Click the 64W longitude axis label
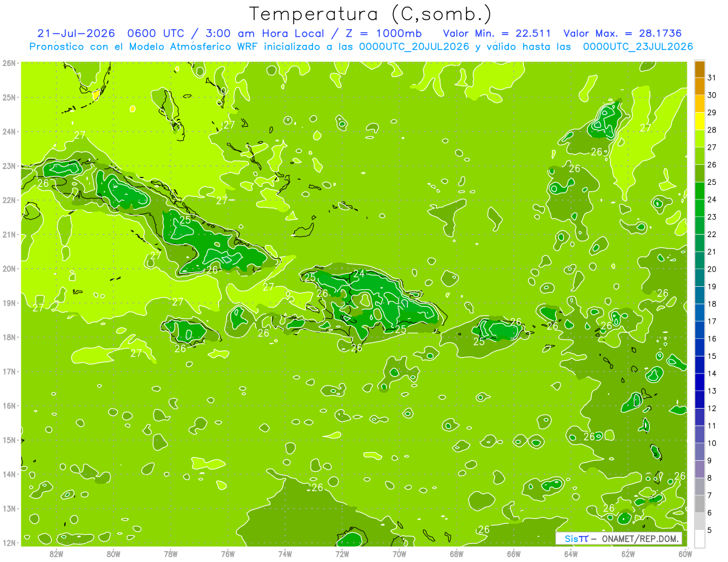728x562 pixels. pos(571,554)
